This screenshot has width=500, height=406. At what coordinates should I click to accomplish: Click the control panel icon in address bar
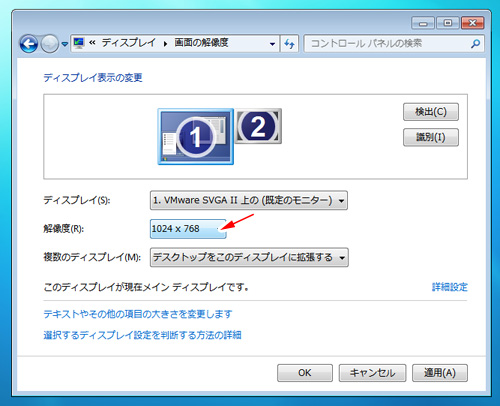pos(79,43)
